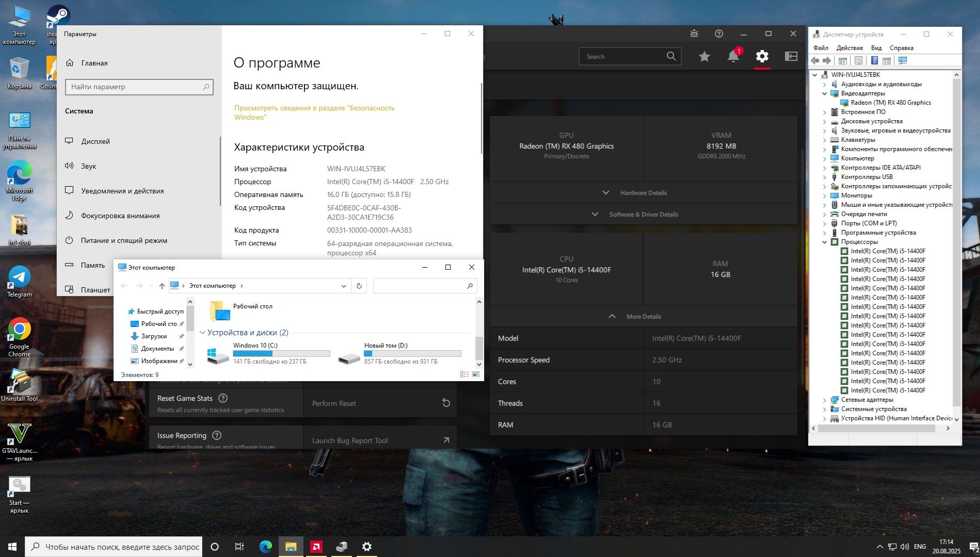Open the Справка menu
The image size is (980, 557).
click(902, 48)
